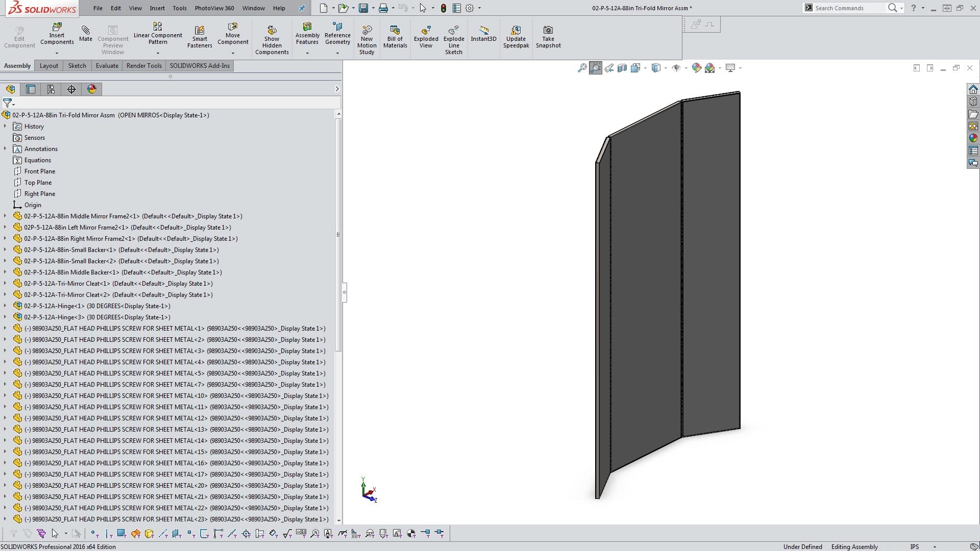980x551 pixels.
Task: Expand Middle Mirror Frame2<1> component
Action: [5, 216]
